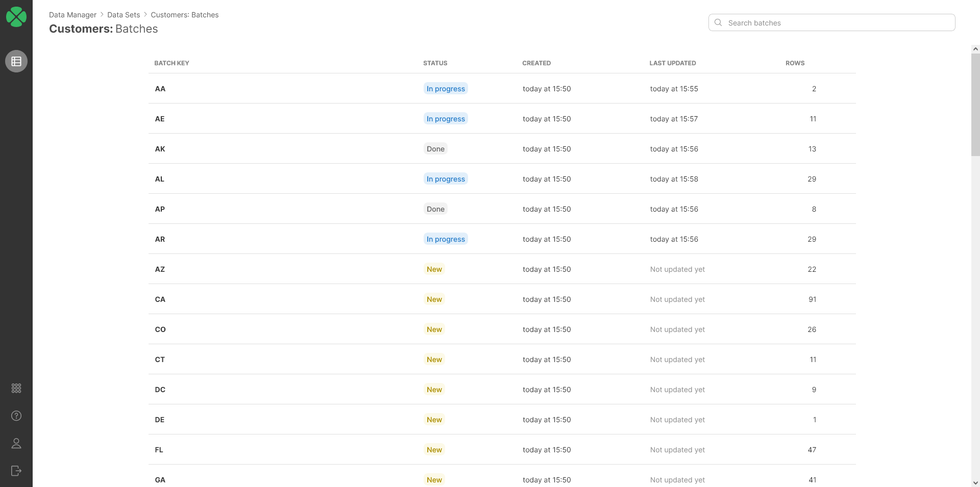Click the scrollbar down arrow
The height and width of the screenshot is (487, 980).
click(x=975, y=482)
